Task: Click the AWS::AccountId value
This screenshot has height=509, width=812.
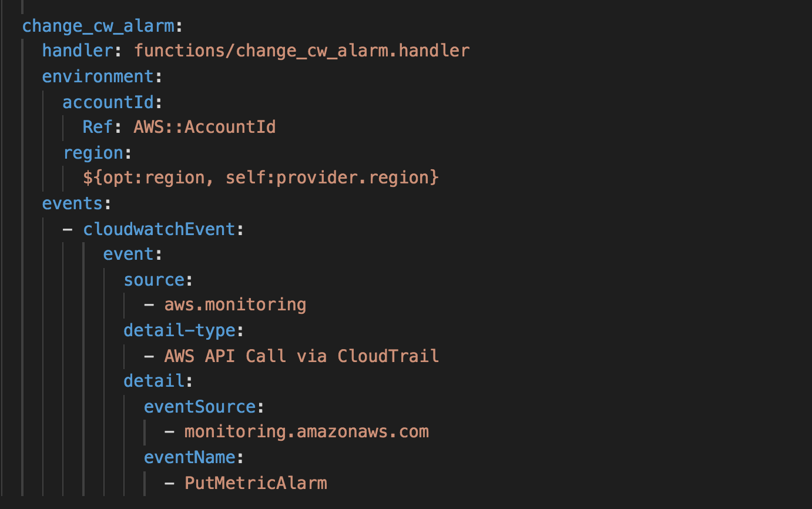Action: pyautogui.click(x=204, y=127)
